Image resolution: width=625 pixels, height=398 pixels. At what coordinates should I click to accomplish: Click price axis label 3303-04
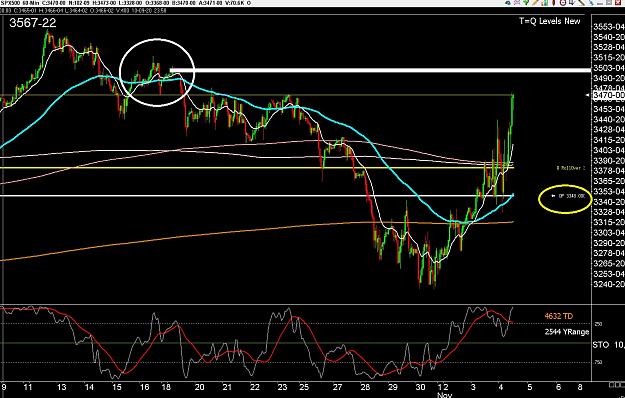pyautogui.click(x=609, y=233)
